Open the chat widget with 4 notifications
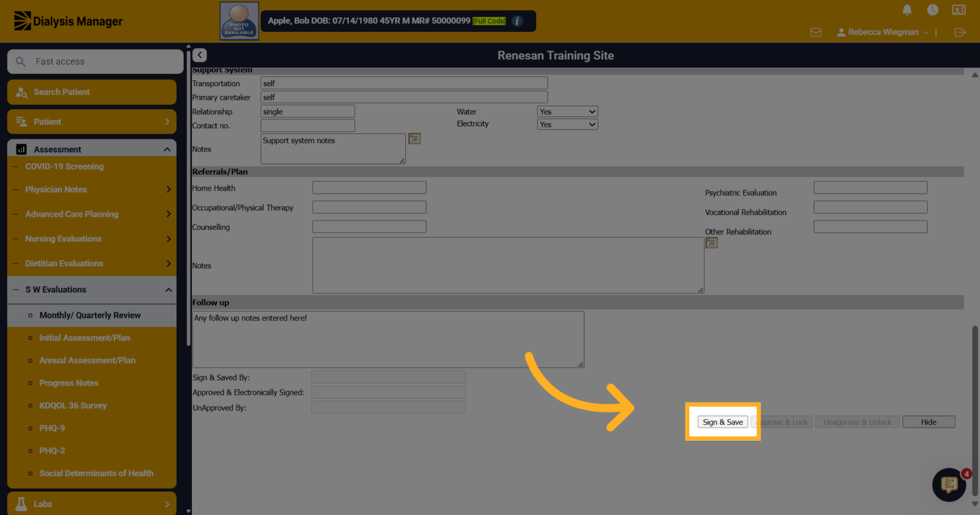 click(x=949, y=484)
